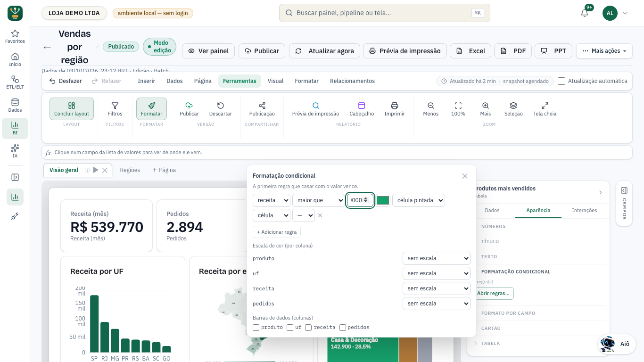Click the Filtros funnel tool

115,109
